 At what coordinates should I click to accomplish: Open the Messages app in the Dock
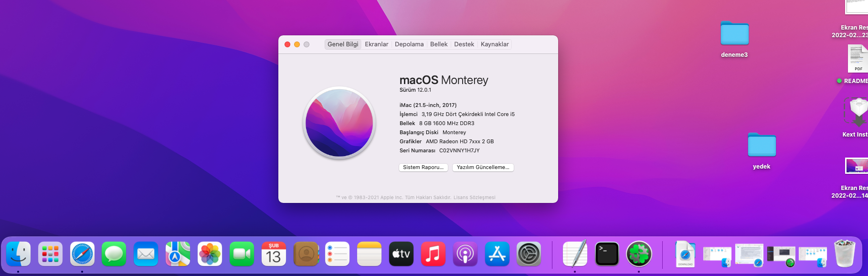(114, 254)
